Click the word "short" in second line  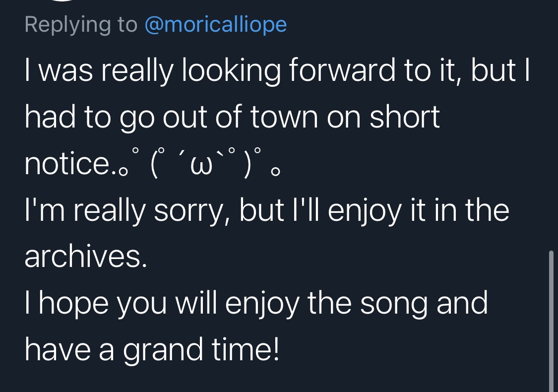405,117
